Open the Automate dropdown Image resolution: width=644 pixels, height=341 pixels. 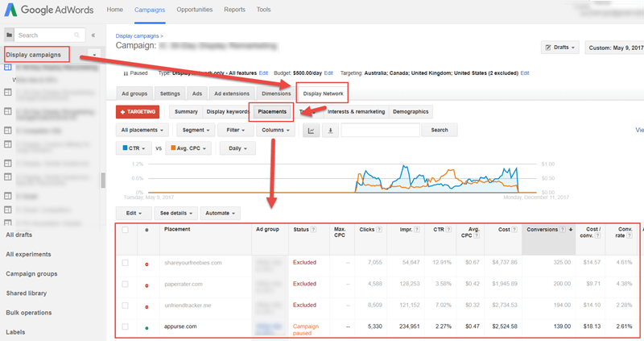(220, 214)
